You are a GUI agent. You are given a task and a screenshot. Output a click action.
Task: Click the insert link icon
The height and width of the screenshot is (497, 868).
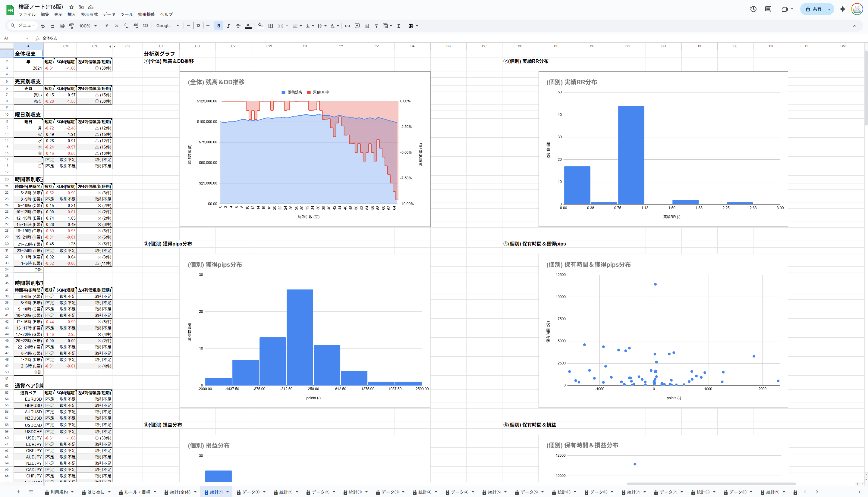(x=347, y=26)
